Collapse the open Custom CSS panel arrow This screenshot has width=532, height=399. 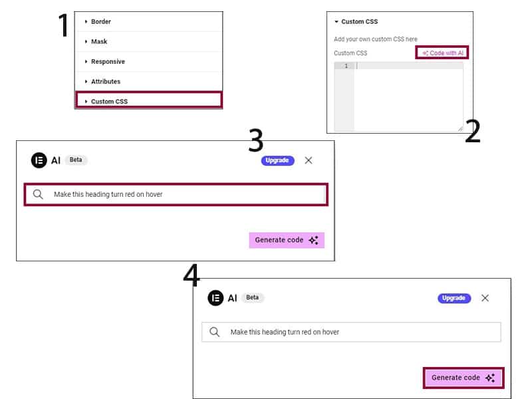[x=336, y=22]
